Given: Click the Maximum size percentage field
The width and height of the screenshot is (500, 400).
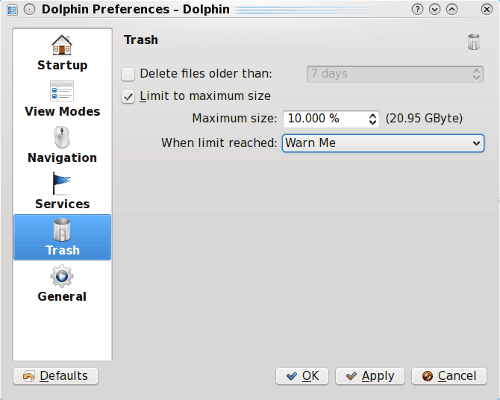Looking at the screenshot, I should pyautogui.click(x=325, y=119).
